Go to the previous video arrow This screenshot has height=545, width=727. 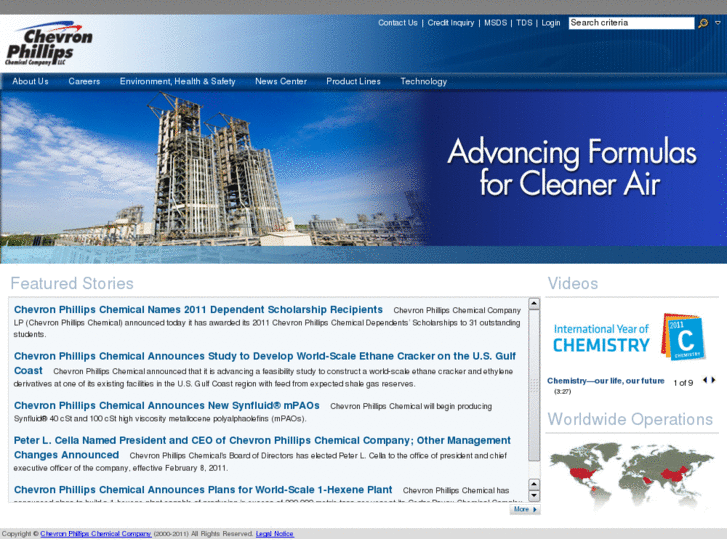pyautogui.click(x=705, y=380)
